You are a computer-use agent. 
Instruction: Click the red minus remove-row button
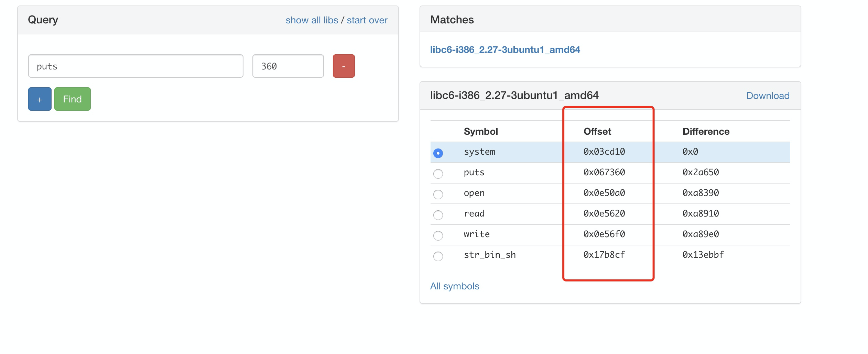[x=344, y=66]
